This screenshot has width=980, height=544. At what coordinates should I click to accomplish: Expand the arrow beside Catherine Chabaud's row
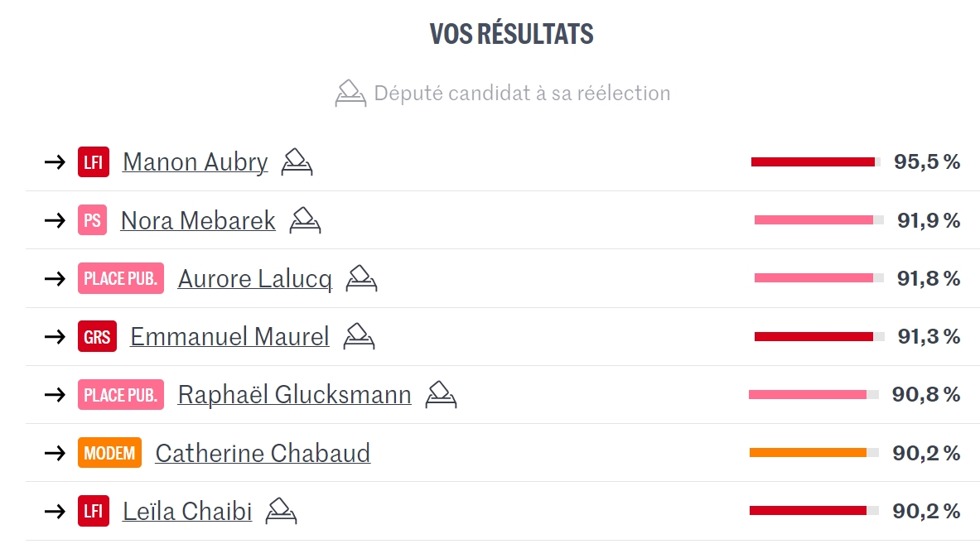pos(55,453)
